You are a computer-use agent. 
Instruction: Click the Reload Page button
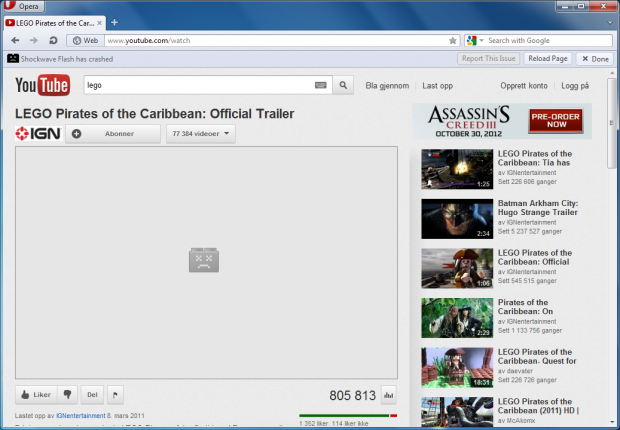pyautogui.click(x=548, y=59)
